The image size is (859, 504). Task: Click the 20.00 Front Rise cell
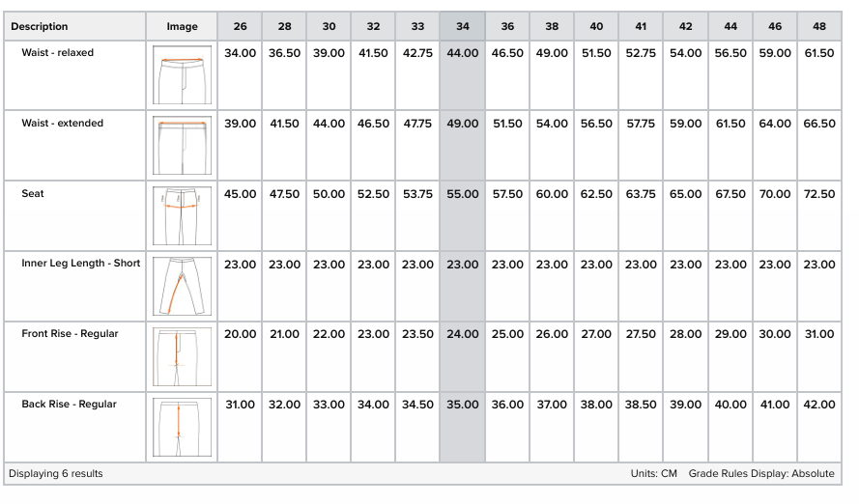240,334
